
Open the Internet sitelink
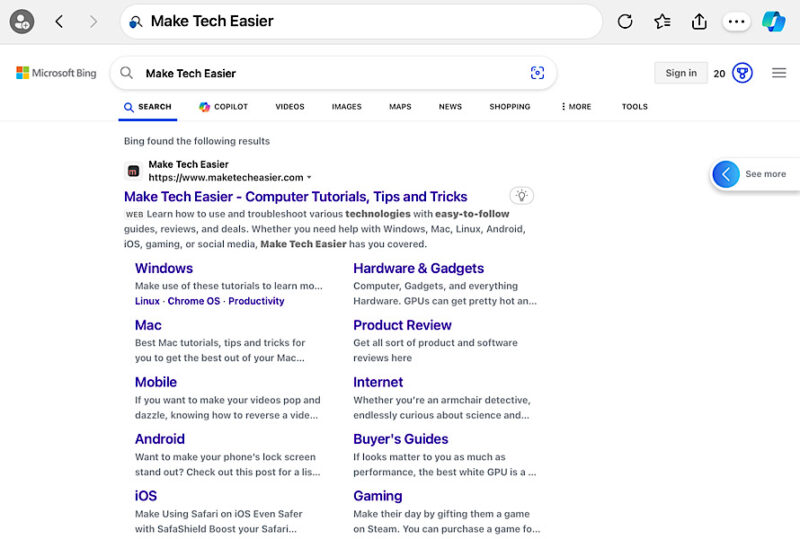(x=378, y=382)
